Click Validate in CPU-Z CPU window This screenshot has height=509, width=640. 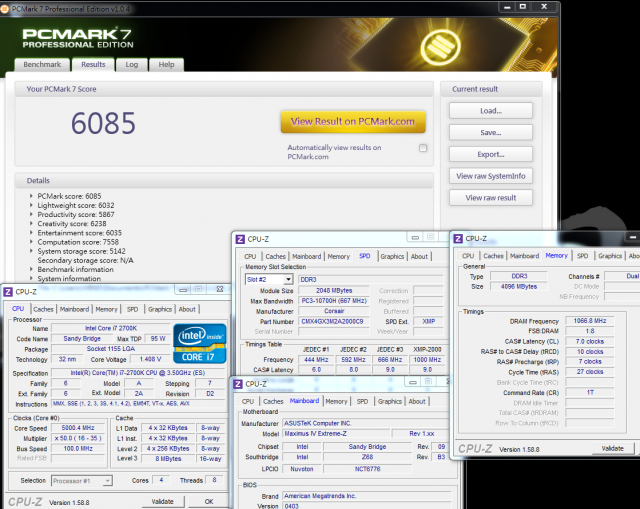163,501
